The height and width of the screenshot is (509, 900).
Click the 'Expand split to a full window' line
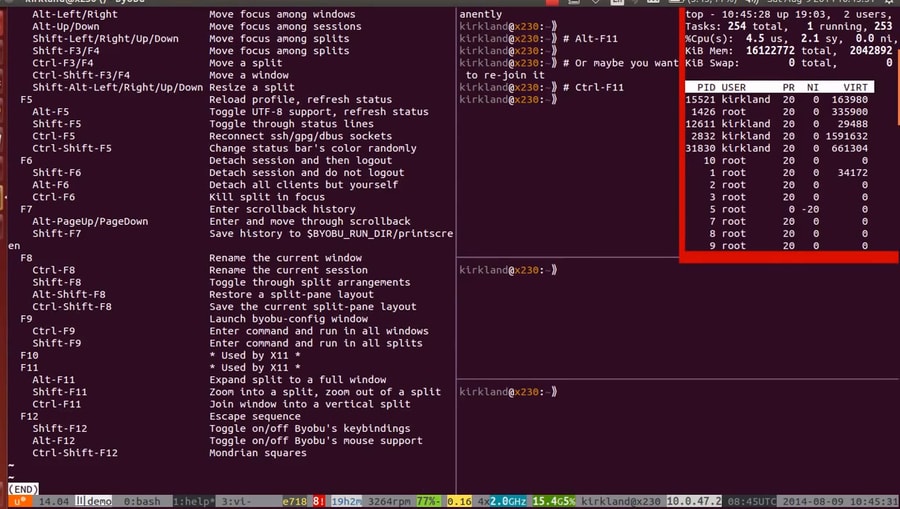pos(298,379)
